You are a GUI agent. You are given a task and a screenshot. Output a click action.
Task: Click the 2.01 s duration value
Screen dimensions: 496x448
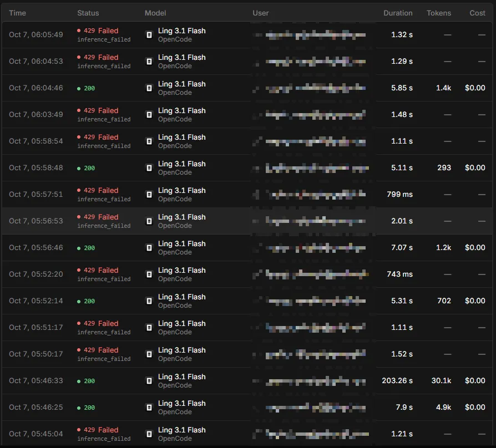402,221
